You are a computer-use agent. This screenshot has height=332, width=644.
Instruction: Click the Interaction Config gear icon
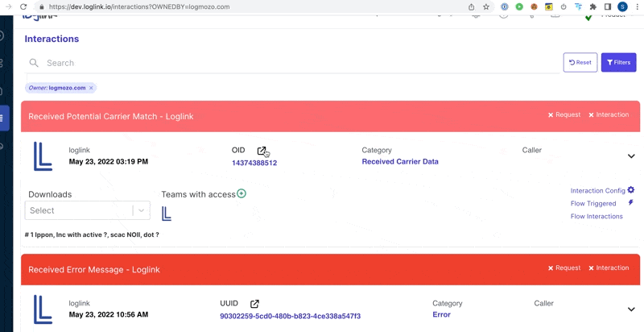(631, 190)
